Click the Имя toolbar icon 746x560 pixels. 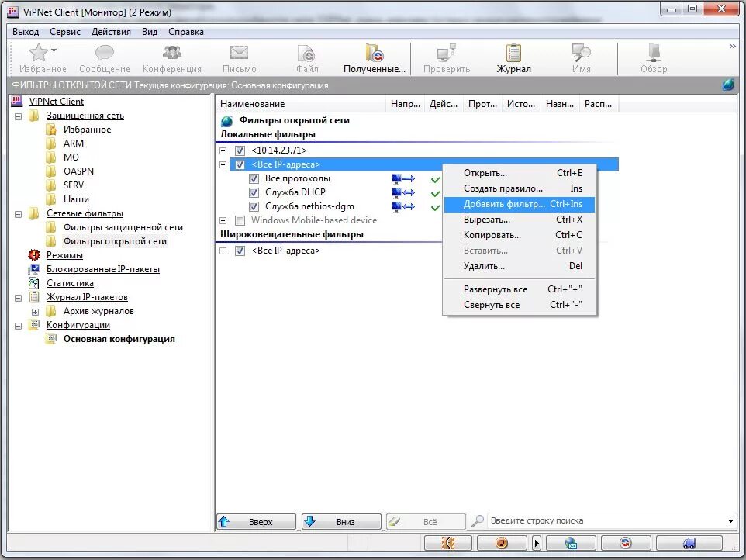tap(581, 52)
